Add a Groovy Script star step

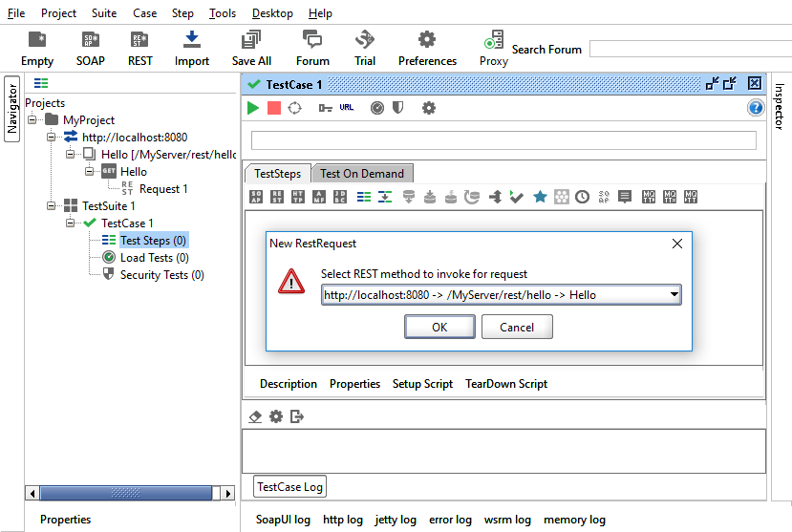[540, 197]
